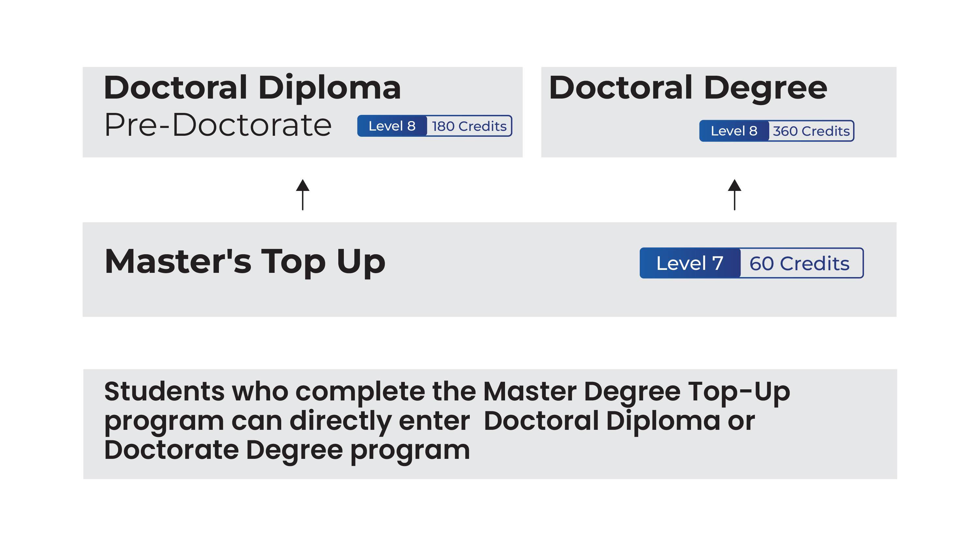Screen dimensions: 980x546
Task: Select the Level 8 badge beside 180 Credits
Action: coord(392,126)
